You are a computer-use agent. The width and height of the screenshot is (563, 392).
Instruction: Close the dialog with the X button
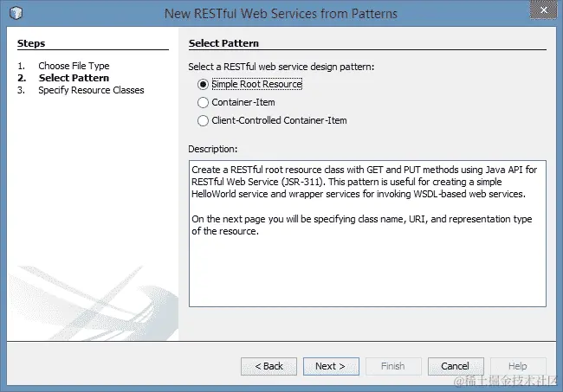(543, 10)
